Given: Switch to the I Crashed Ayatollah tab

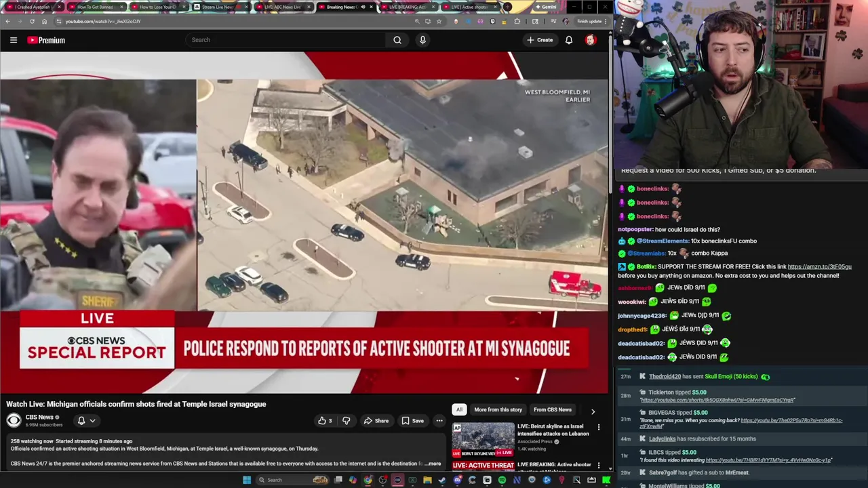Looking at the screenshot, I should pos(33,7).
